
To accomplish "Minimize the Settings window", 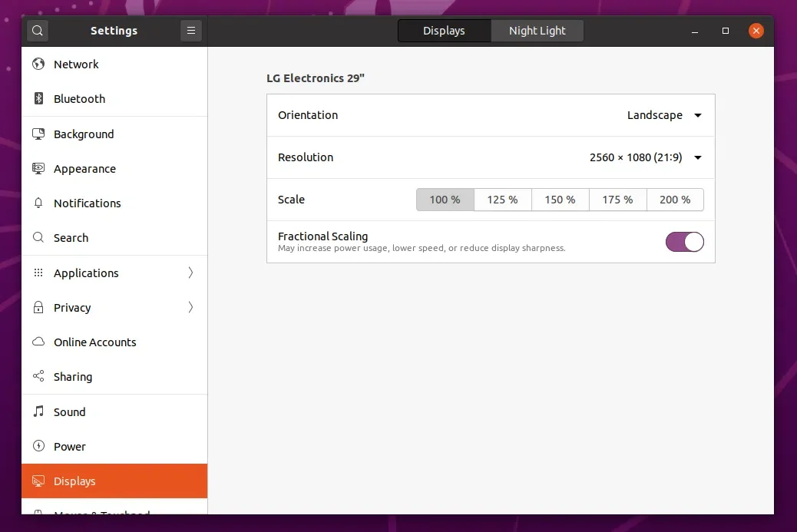I will (x=695, y=31).
